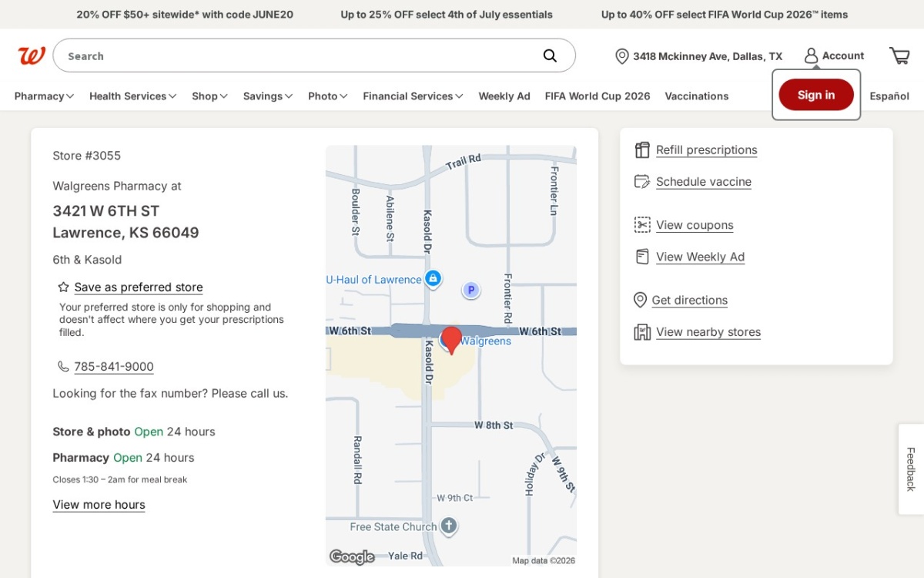Click the store location 3418 Mckinney Ave text
The width and height of the screenshot is (924, 578).
pos(708,56)
